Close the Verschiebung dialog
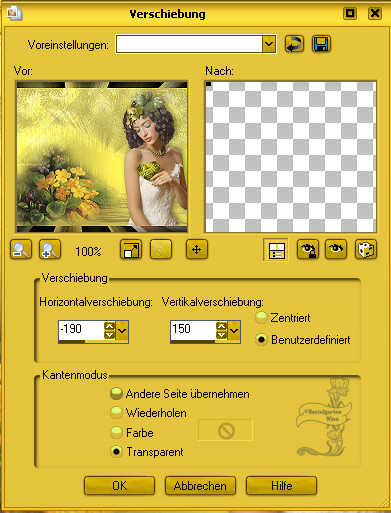Viewport: 391px width, 513px height. [375, 13]
